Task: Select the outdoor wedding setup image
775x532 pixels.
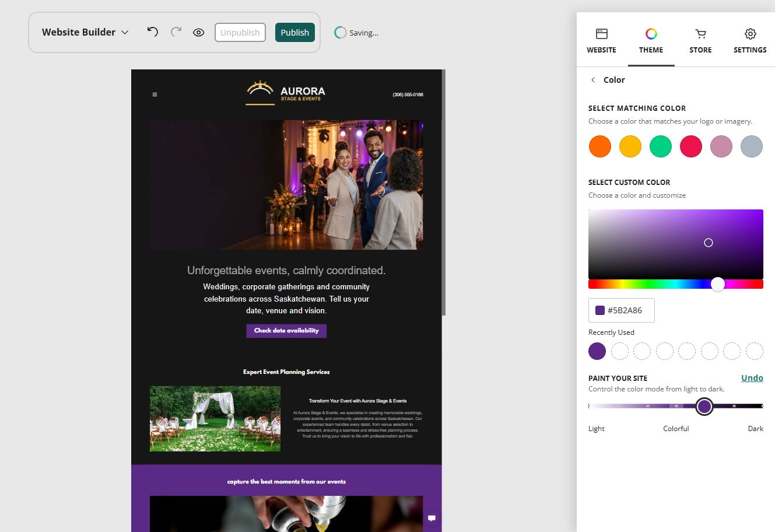Action: click(215, 418)
